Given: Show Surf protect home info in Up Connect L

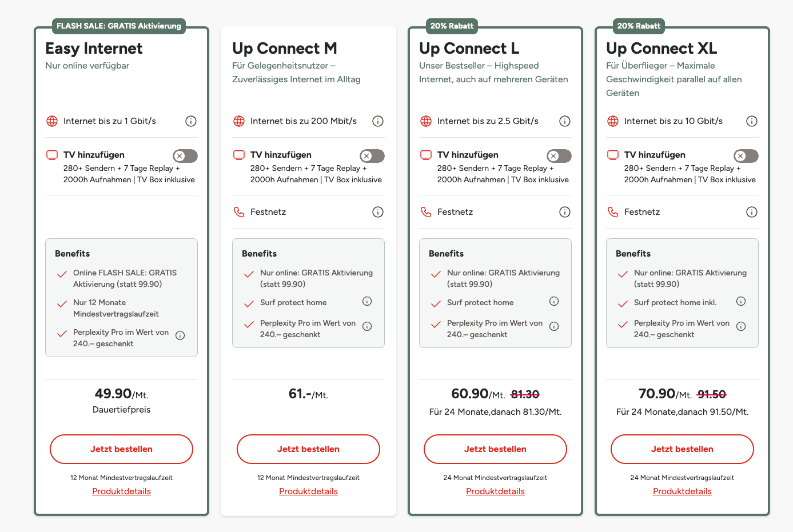Looking at the screenshot, I should click(554, 301).
